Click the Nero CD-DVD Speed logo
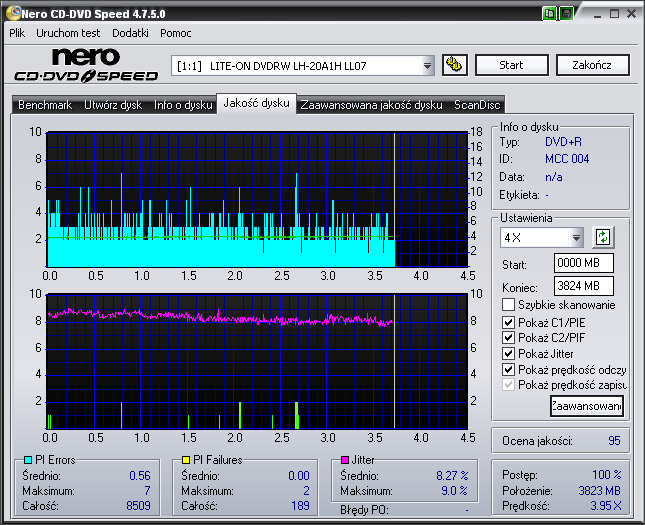Image resolution: width=645 pixels, height=525 pixels. pyautogui.click(x=86, y=65)
